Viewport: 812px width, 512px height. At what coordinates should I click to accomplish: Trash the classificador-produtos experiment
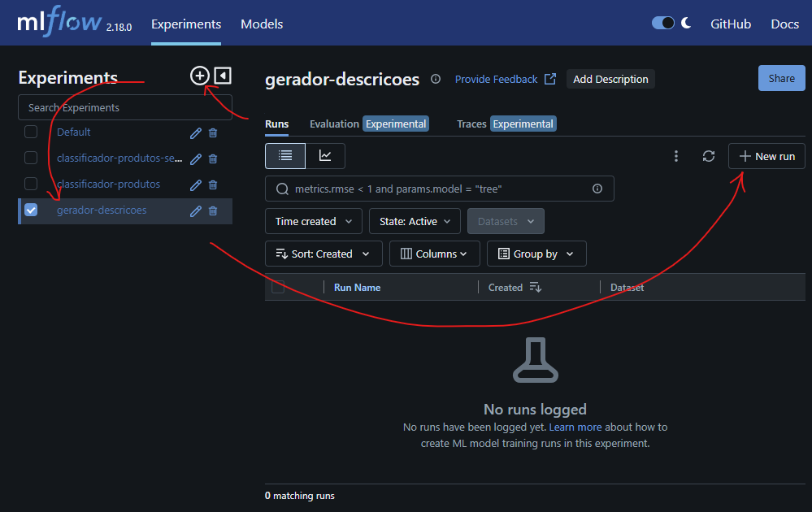tap(213, 184)
